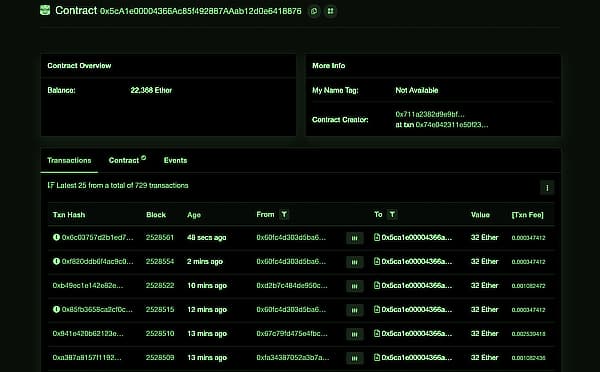Switch to the Events tab
600x372 pixels.
point(176,160)
